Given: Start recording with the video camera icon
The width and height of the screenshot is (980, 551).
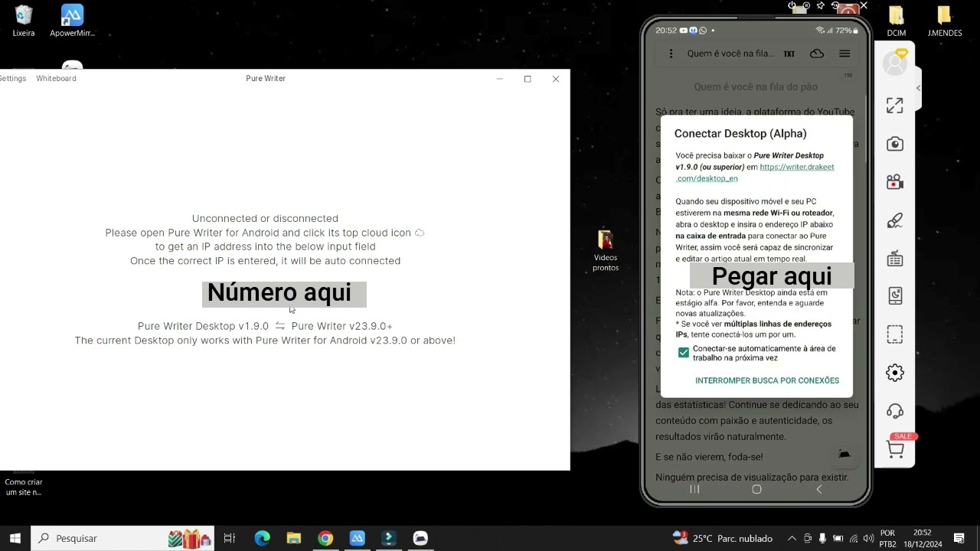Looking at the screenshot, I should point(895,182).
